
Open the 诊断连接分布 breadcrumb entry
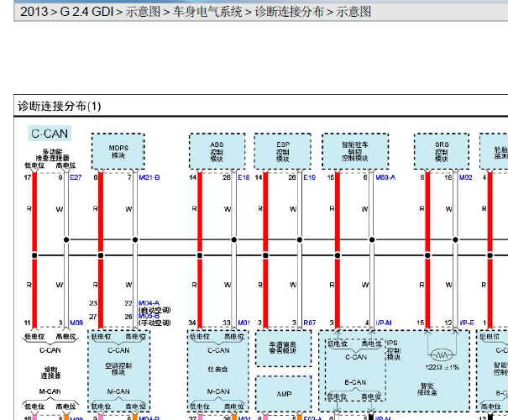coord(289,12)
